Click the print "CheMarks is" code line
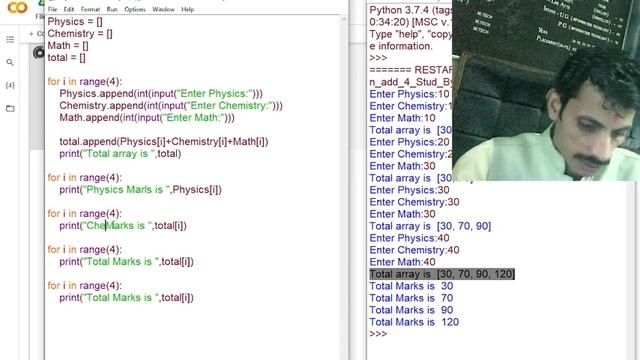640x360 pixels. [x=123, y=226]
